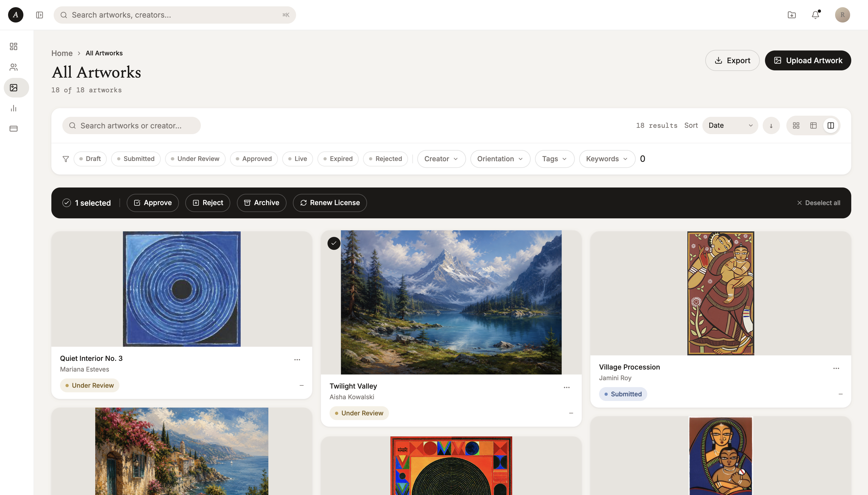Archive the selected artwork
Image resolution: width=868 pixels, height=495 pixels.
[x=261, y=203]
